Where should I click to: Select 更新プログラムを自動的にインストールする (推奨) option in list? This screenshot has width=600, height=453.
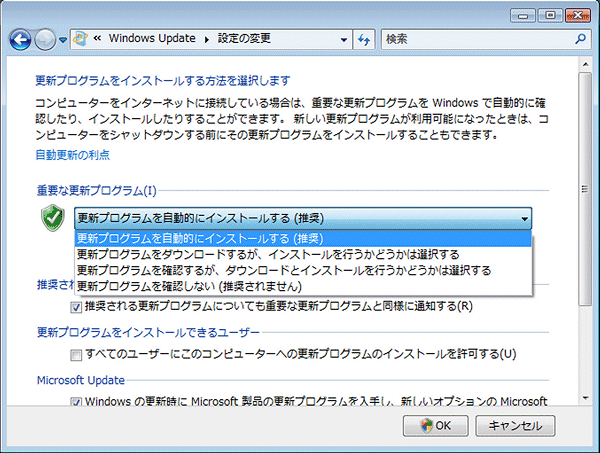coord(303,238)
